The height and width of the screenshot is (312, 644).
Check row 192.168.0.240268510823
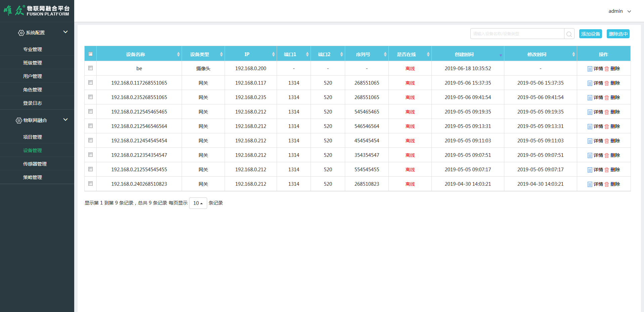click(90, 183)
